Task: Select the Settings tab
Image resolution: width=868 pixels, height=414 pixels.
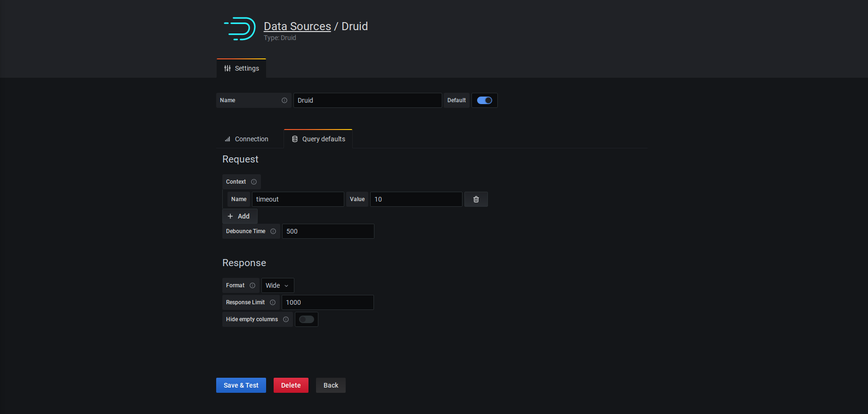Action: 241,68
